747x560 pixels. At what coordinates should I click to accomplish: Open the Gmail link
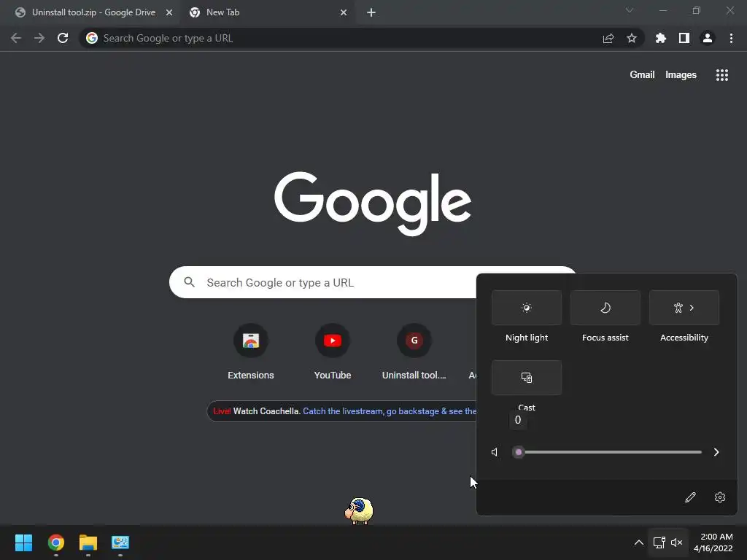coord(642,75)
